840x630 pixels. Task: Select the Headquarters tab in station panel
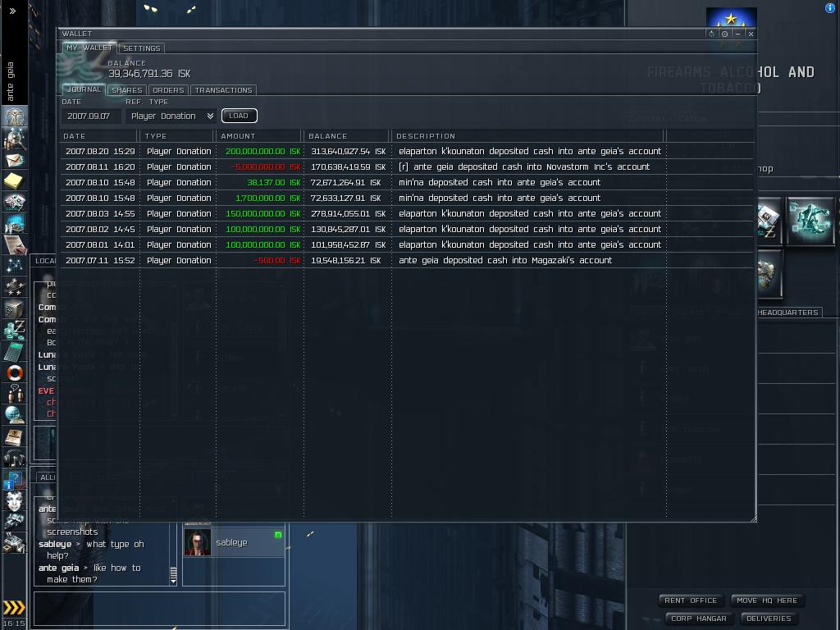pyautogui.click(x=788, y=313)
